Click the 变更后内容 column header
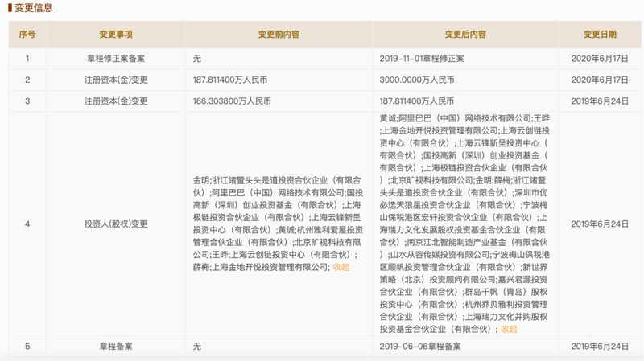 click(465, 35)
